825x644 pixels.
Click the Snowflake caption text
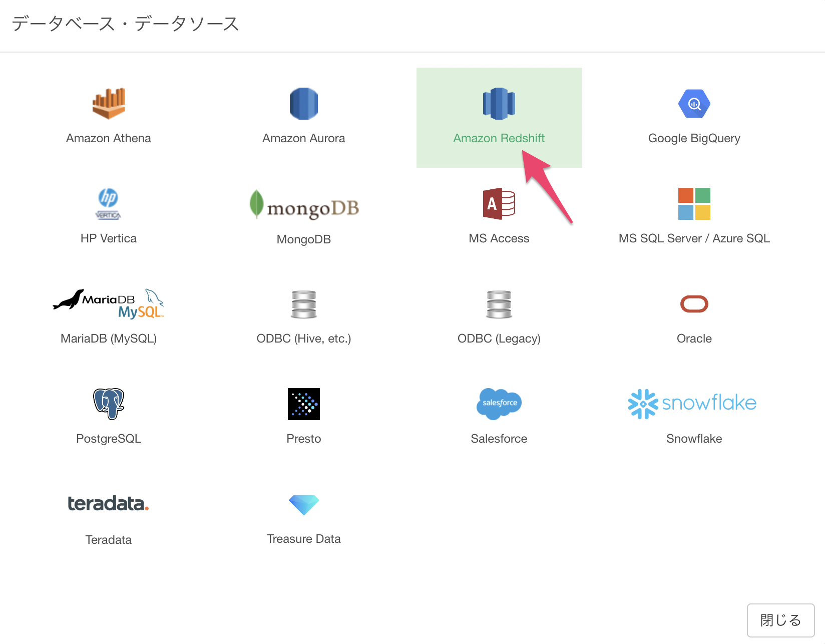694,439
